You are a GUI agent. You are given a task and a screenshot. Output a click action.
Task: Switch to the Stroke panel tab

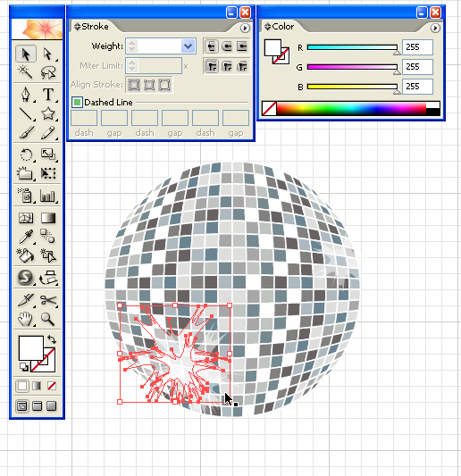pyautogui.click(x=95, y=27)
